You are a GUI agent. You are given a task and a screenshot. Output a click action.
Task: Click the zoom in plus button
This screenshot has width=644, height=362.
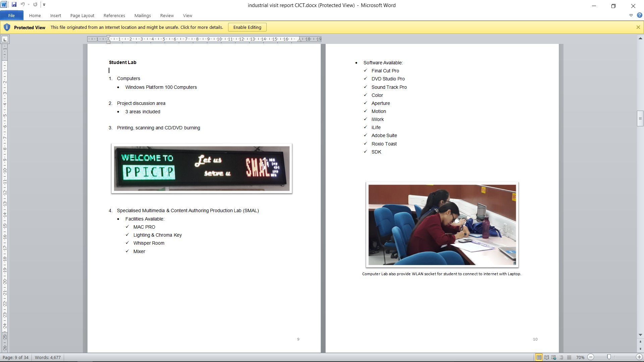click(x=639, y=357)
